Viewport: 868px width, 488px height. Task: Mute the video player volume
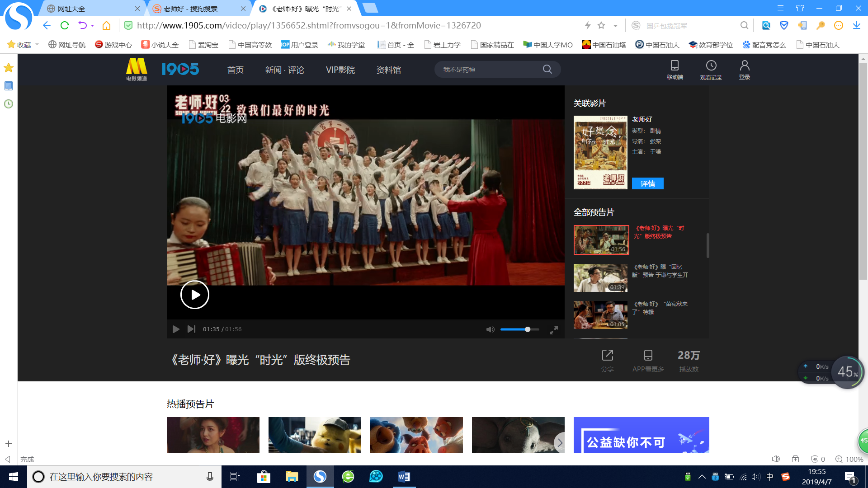[x=490, y=329]
